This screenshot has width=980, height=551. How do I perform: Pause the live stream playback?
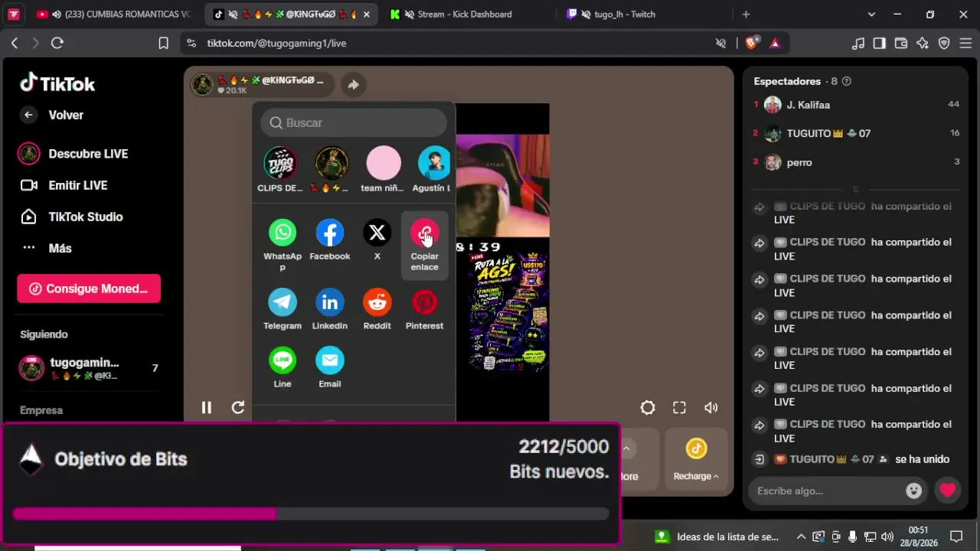click(x=206, y=408)
